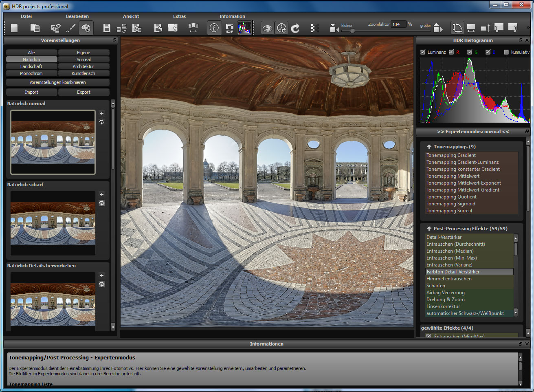Select the Alle preset category
Viewport: 534px width, 392px height.
point(31,53)
